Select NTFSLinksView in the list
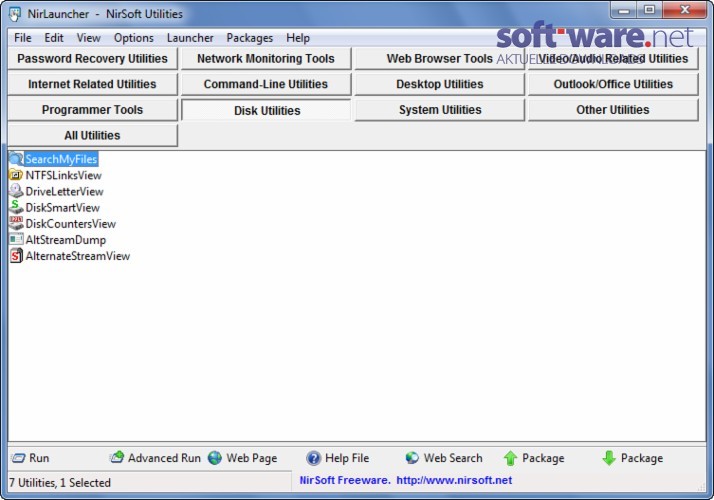Image resolution: width=714 pixels, height=500 pixels. (x=63, y=175)
